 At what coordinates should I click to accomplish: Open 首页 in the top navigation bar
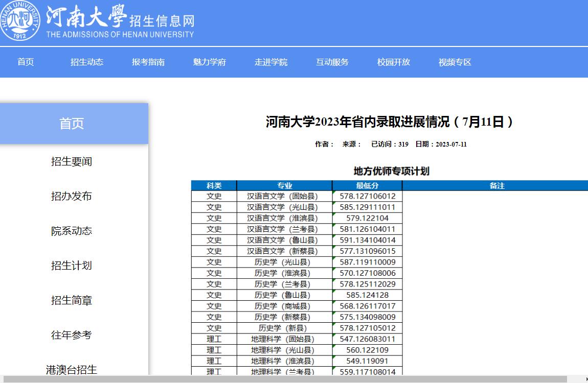[26, 62]
